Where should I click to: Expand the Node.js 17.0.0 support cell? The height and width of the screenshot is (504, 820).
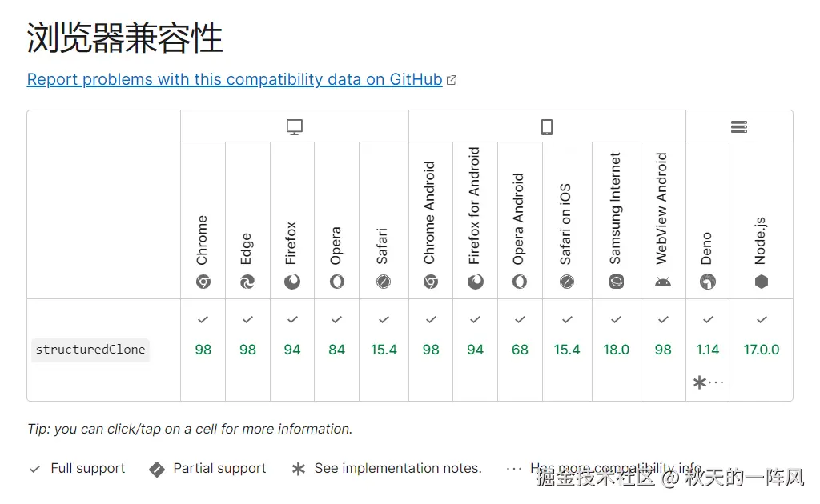762,350
